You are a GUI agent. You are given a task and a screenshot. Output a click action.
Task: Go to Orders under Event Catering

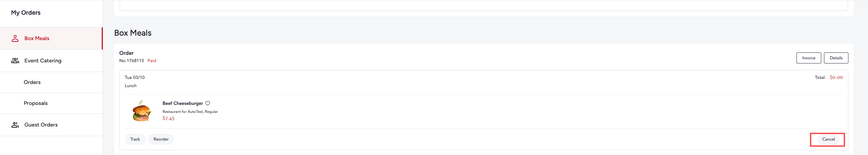tap(32, 82)
